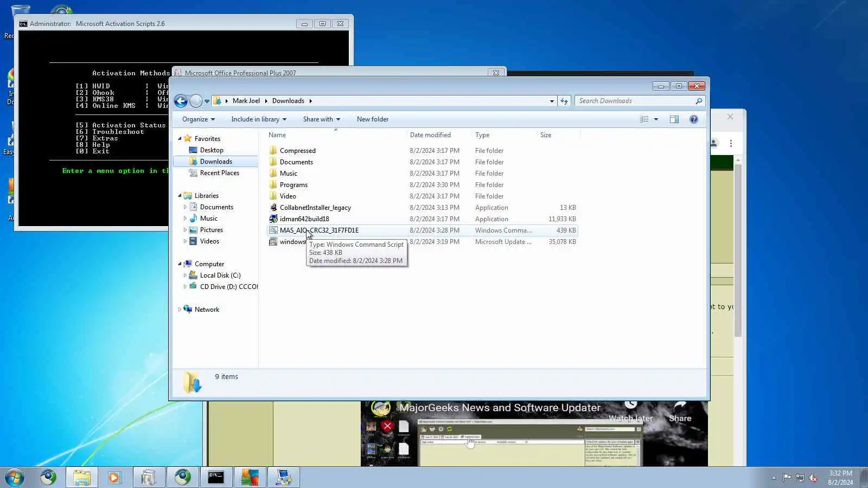Screen dimensions: 868x488
Task: Expand the Local Disk (C:) arrow
Action: coord(185,275)
